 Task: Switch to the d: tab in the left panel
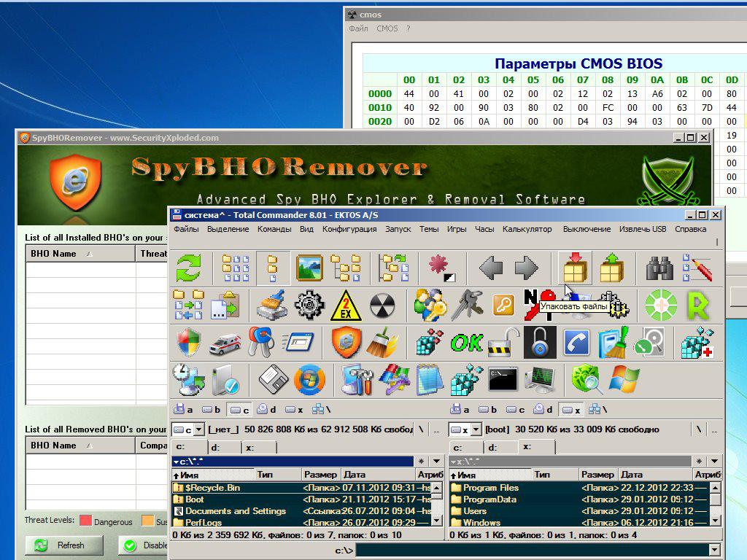(225, 448)
